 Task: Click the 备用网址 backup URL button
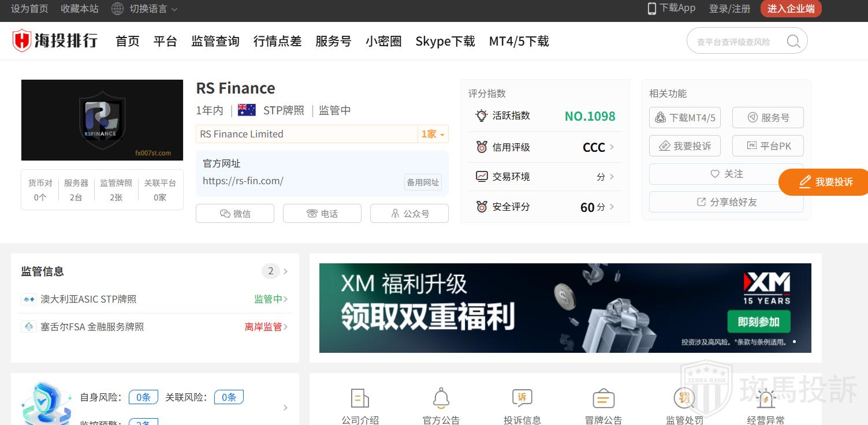tap(423, 182)
